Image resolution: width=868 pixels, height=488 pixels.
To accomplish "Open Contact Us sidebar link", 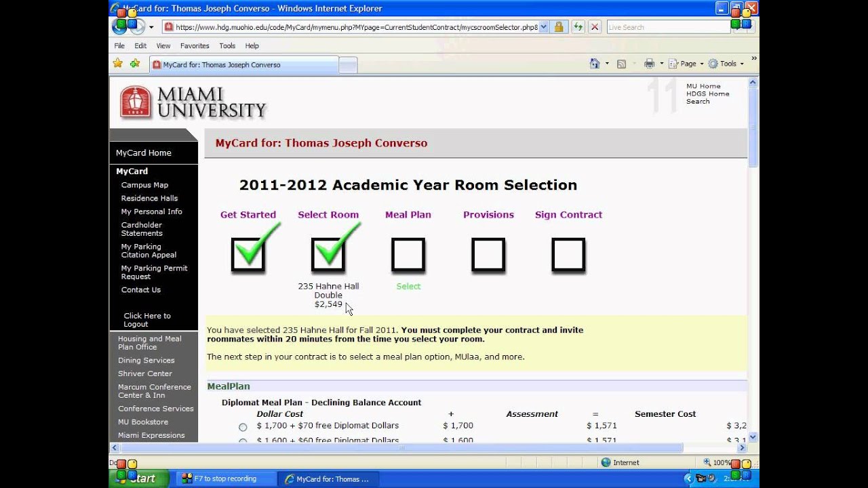I will [140, 290].
